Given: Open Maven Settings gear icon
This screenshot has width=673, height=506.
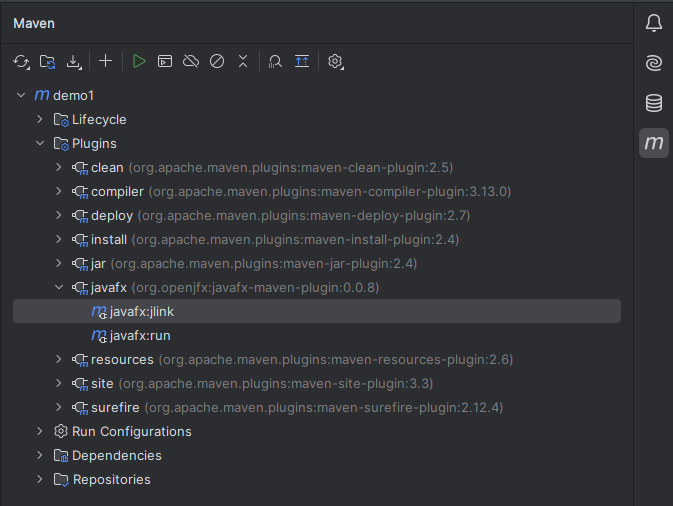Looking at the screenshot, I should click(x=335, y=61).
